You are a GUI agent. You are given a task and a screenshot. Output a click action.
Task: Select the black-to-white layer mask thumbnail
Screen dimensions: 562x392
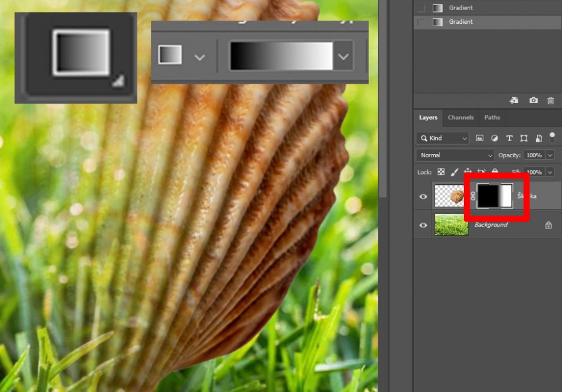click(495, 196)
